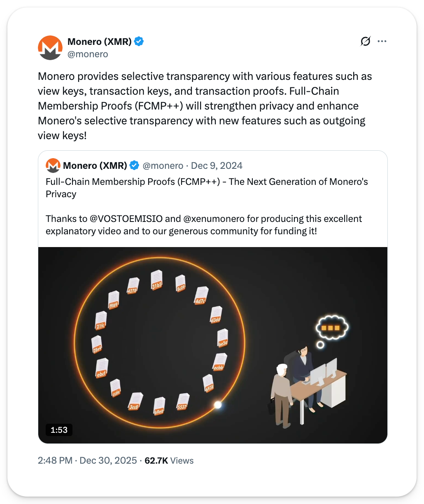Viewport: 424px width, 504px height.
Task: Play the FCMP++ explanatory video thumbnail
Action: (212, 345)
